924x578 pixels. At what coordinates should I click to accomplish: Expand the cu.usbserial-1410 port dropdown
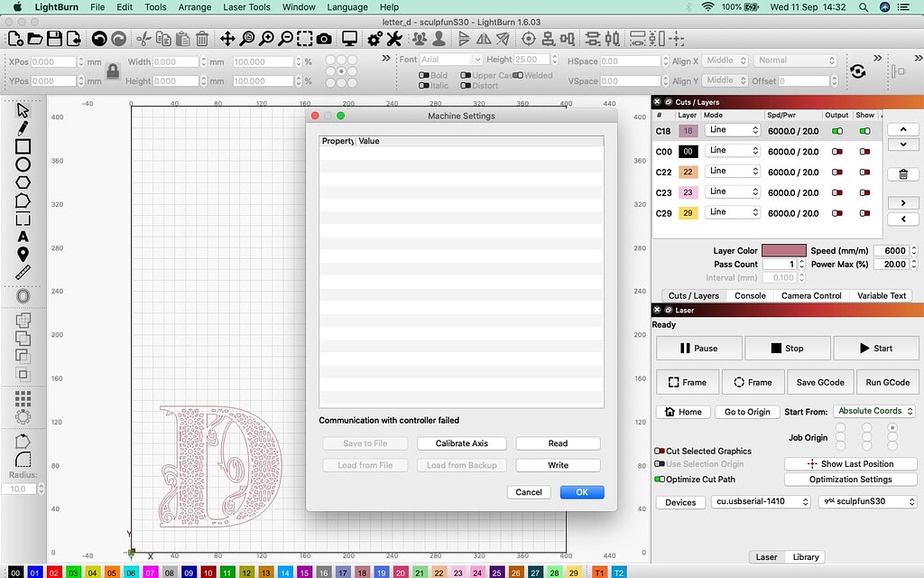[761, 502]
